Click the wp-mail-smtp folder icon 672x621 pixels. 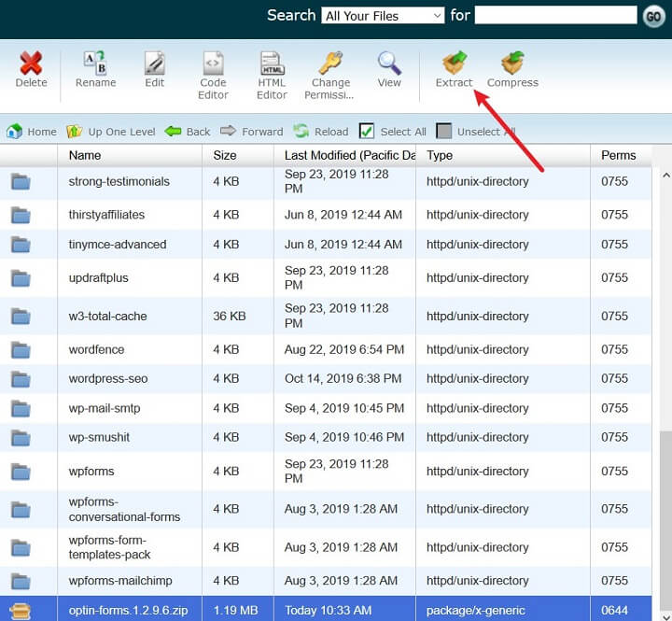point(21,408)
